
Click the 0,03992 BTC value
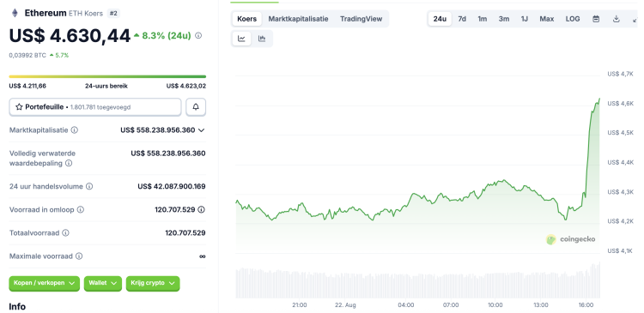(x=27, y=56)
